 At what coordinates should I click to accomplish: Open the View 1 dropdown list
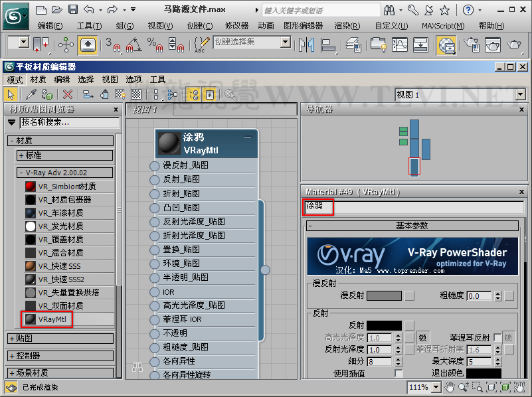tap(521, 94)
